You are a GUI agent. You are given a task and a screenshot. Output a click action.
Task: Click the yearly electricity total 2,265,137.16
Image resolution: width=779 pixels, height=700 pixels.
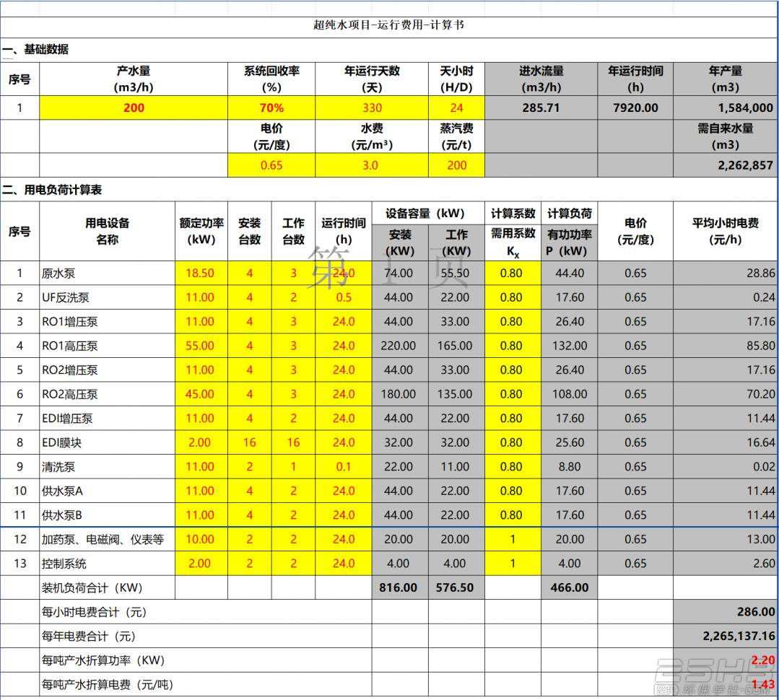pyautogui.click(x=726, y=636)
